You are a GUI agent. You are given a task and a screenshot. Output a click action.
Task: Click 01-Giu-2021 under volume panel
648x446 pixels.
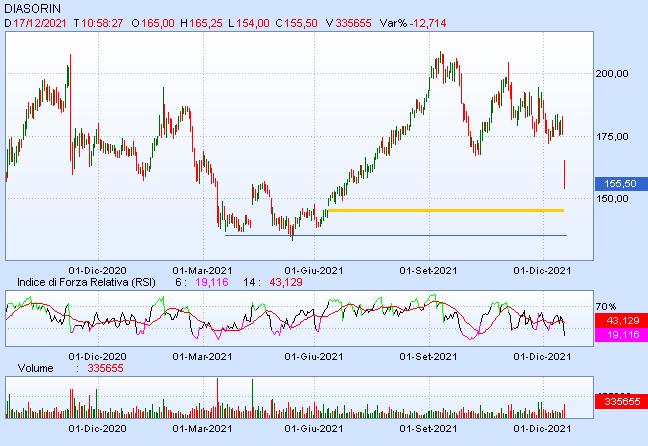(314, 429)
